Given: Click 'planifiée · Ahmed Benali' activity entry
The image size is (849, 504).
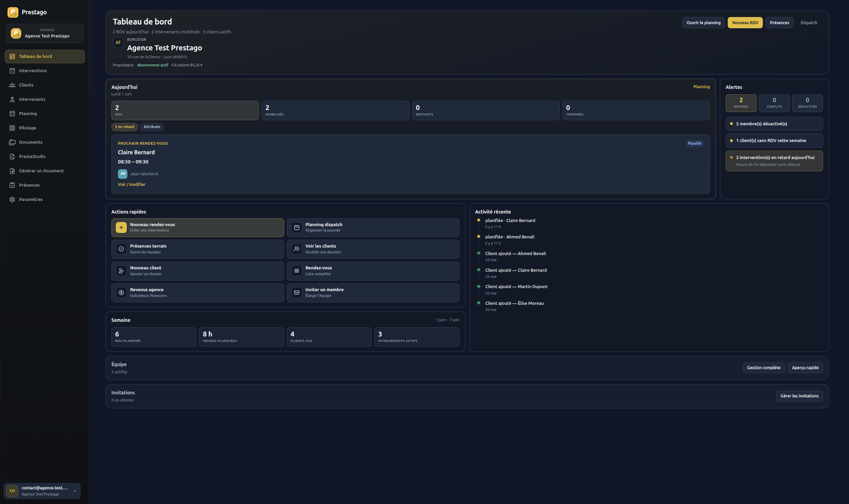Looking at the screenshot, I should coord(510,237).
